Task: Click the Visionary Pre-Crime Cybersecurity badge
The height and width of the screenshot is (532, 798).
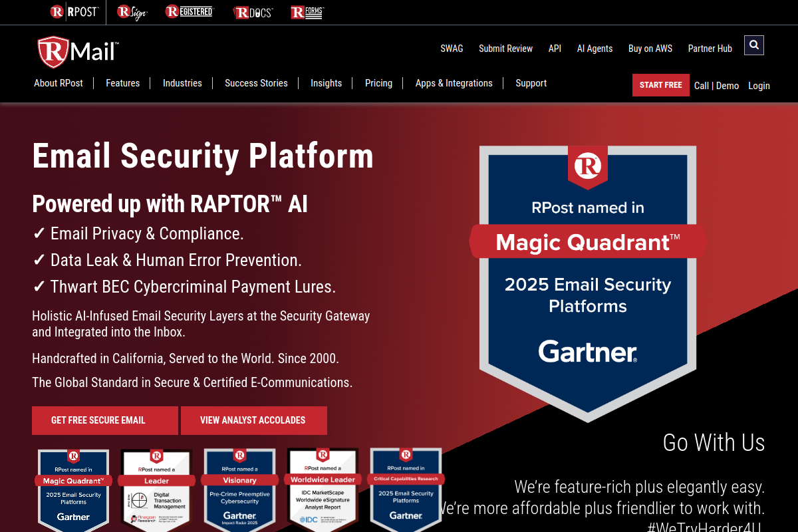Action: click(x=239, y=491)
